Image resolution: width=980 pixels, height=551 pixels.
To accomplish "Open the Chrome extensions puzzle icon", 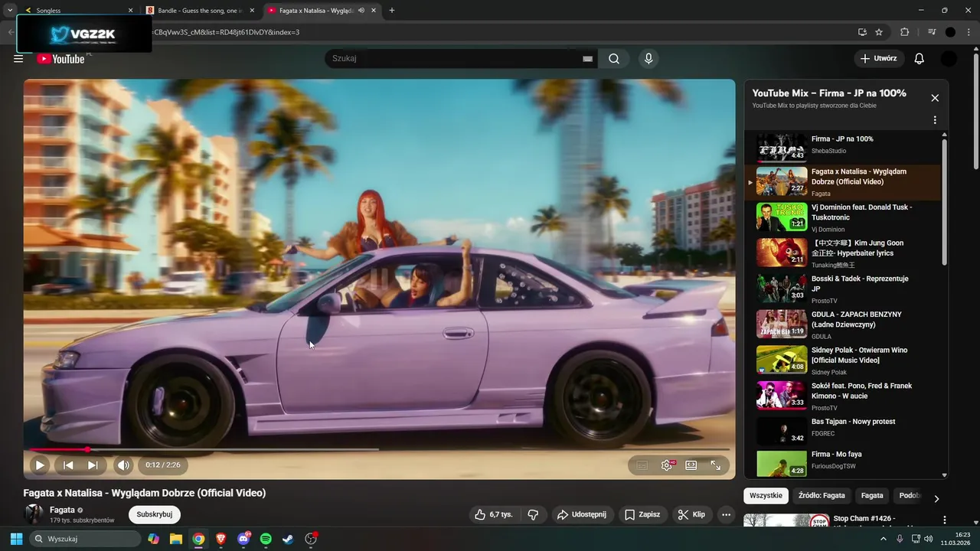I will [x=905, y=32].
